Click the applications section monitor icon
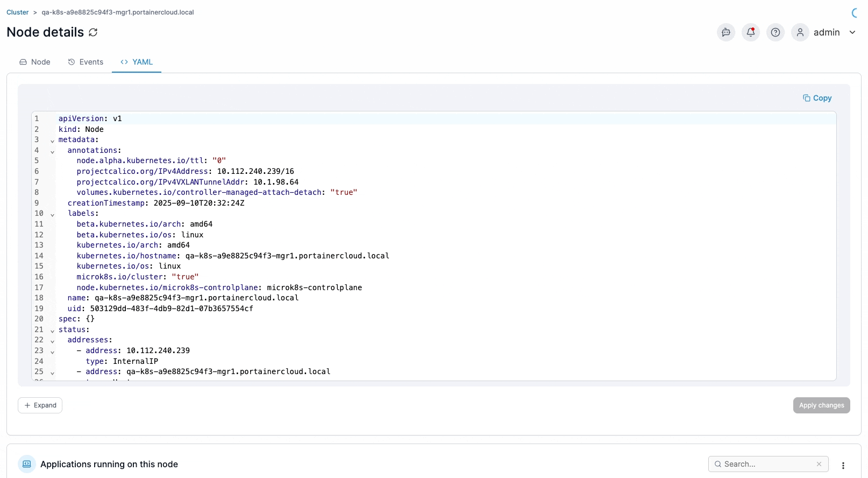 click(x=27, y=464)
